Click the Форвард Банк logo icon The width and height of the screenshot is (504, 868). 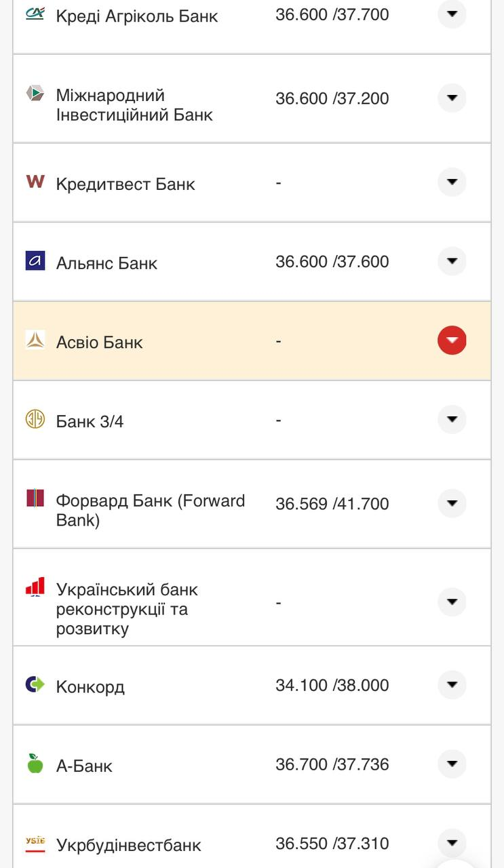(35, 498)
